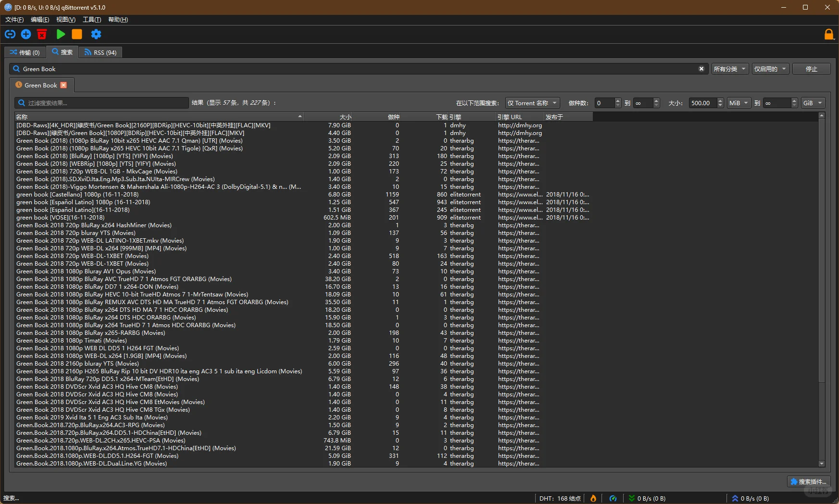Select the Search tab
Screen dimensions: 839x504
(63, 52)
